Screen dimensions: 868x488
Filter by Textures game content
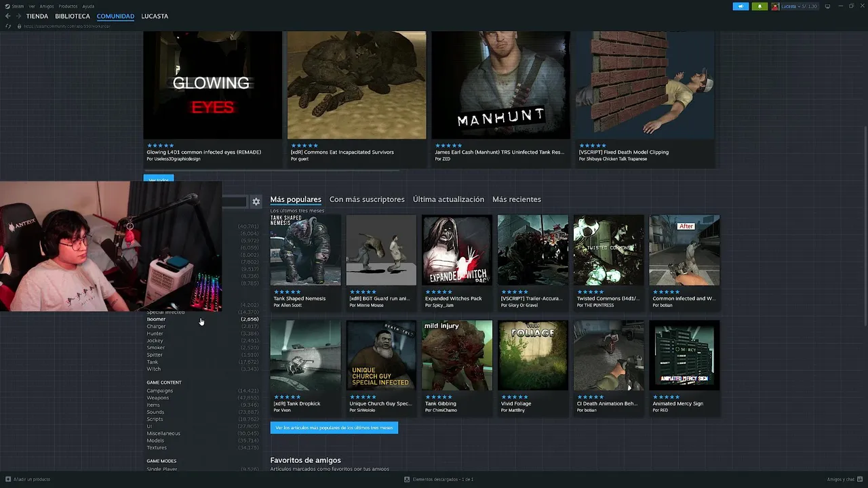click(x=157, y=448)
